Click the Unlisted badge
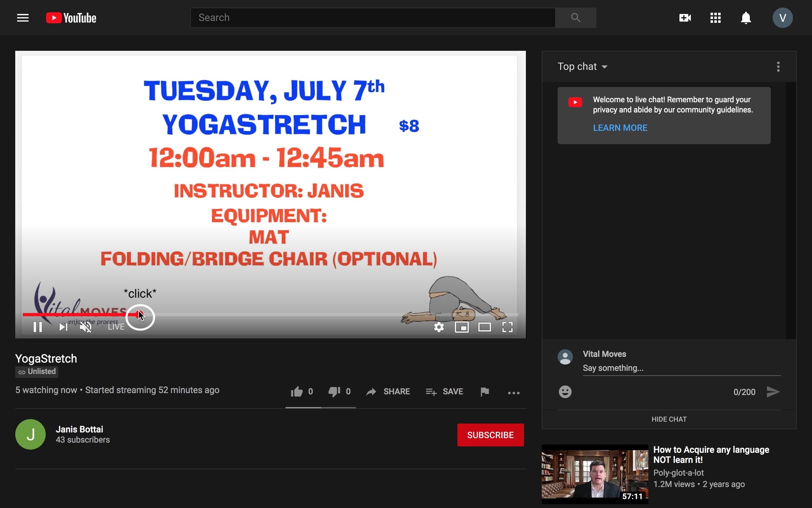 [37, 371]
